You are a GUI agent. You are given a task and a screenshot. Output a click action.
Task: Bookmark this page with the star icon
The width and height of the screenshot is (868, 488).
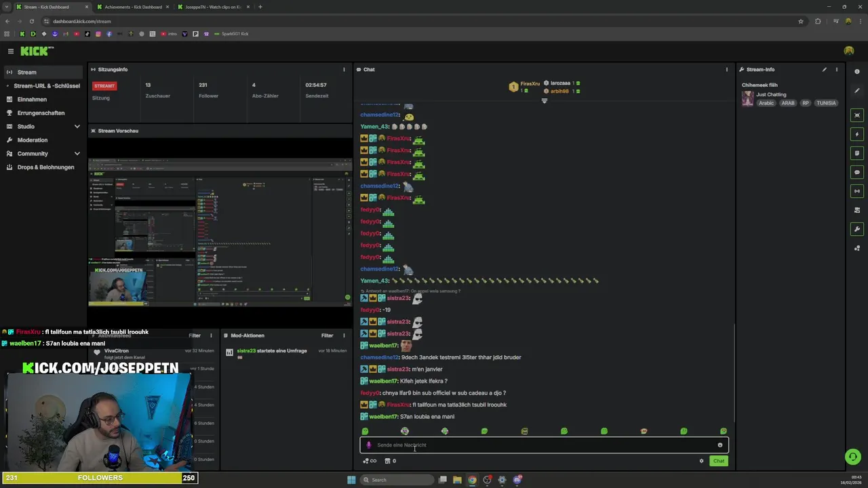pos(801,21)
